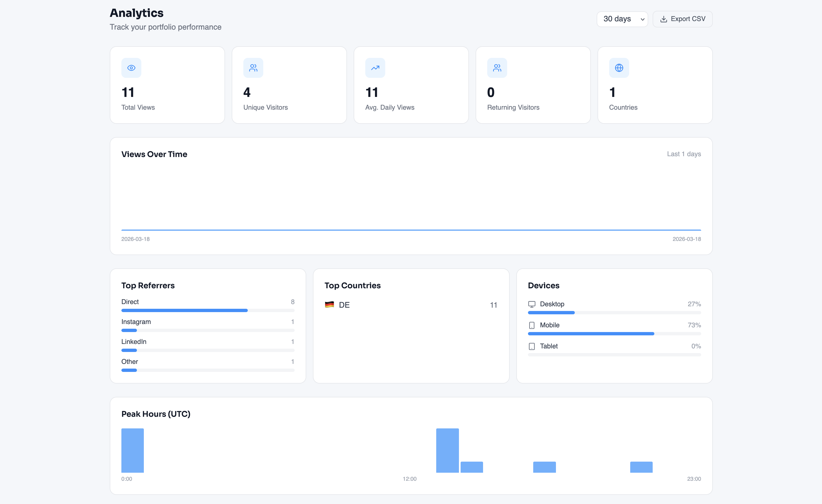Click the eye icon on Total Views card
The height and width of the screenshot is (504, 822).
coord(131,68)
